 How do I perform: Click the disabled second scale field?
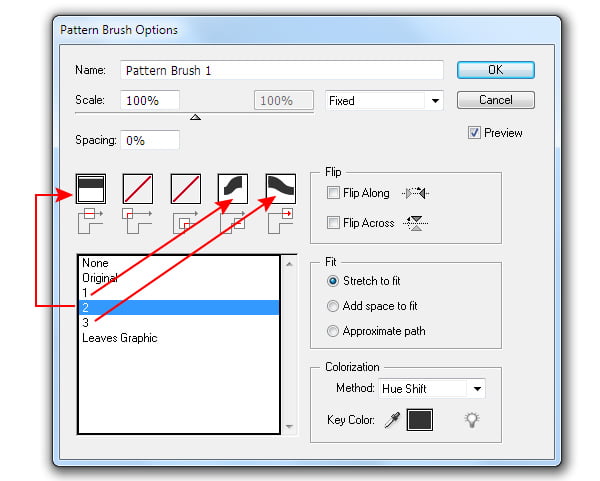click(x=284, y=100)
